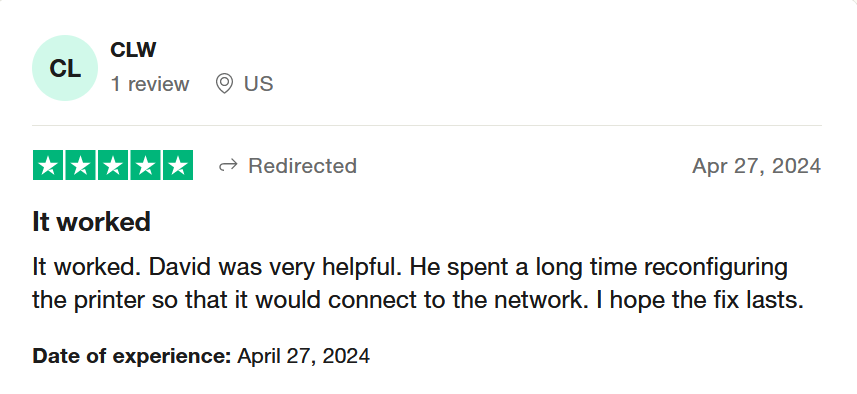This screenshot has width=857, height=394.
Task: Click the first green rating star
Action: (x=48, y=165)
